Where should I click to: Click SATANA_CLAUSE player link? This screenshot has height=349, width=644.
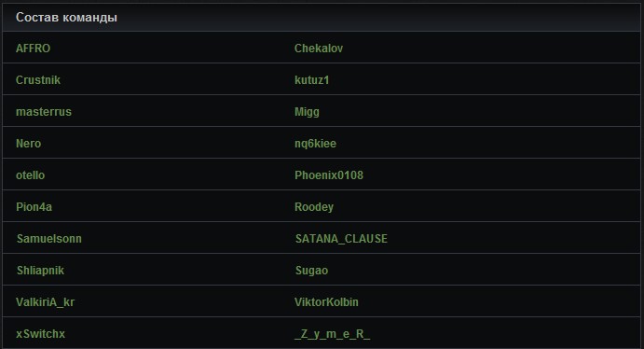pyautogui.click(x=341, y=239)
